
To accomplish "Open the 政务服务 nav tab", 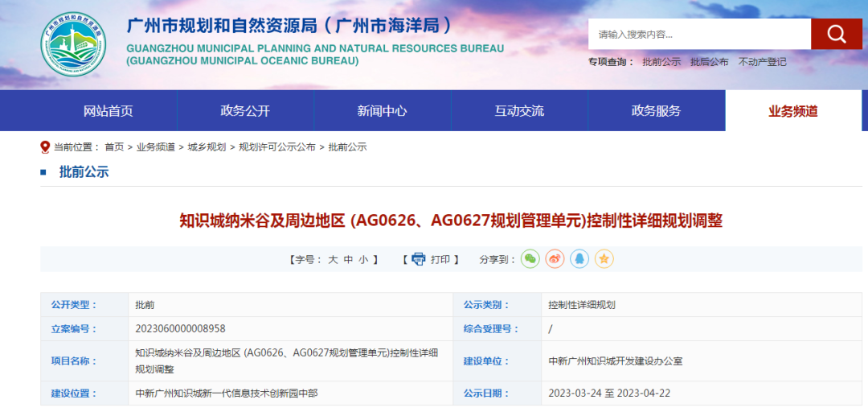I will [x=656, y=111].
